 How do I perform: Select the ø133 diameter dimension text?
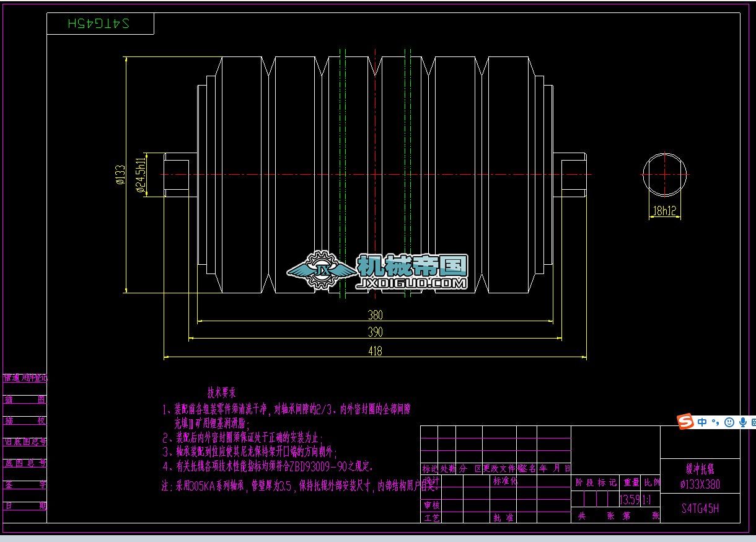click(120, 175)
